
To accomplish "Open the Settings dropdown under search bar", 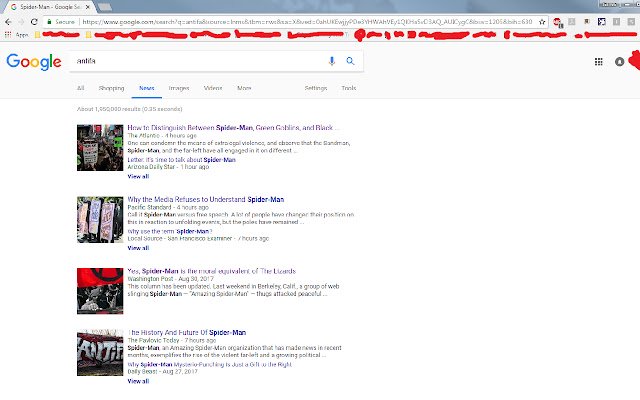I will pos(316,88).
